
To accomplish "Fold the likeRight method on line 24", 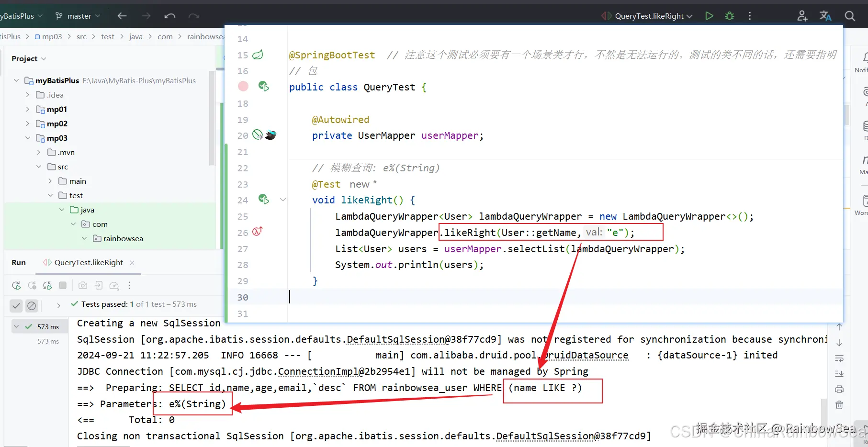I will point(283,200).
